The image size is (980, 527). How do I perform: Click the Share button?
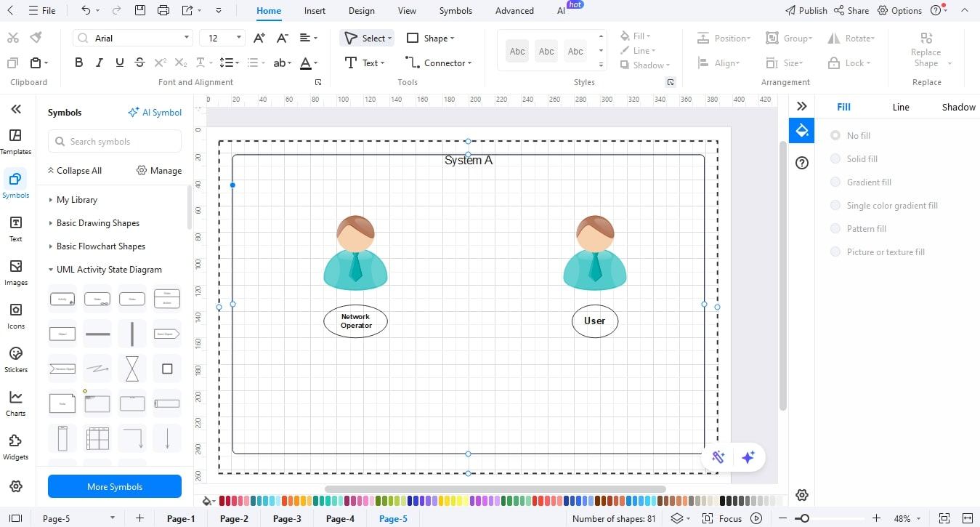[851, 10]
